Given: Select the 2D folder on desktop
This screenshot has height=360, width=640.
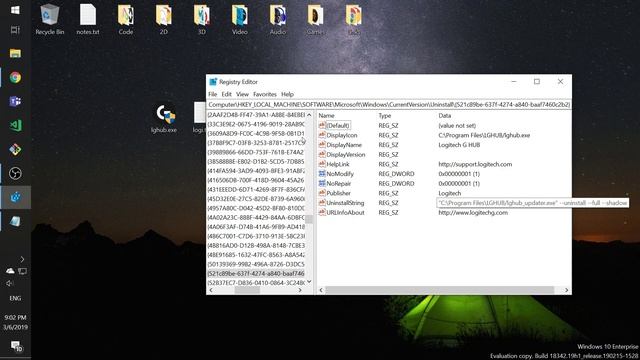Looking at the screenshot, I should click(x=164, y=19).
